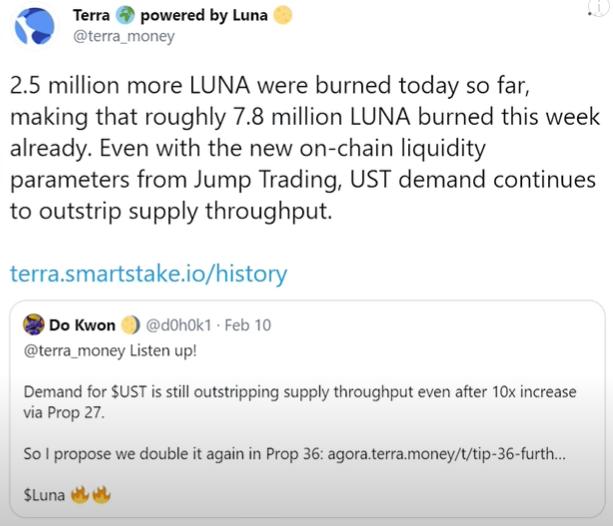
Task: Click the Do Kwon display name
Action: [x=82, y=325]
